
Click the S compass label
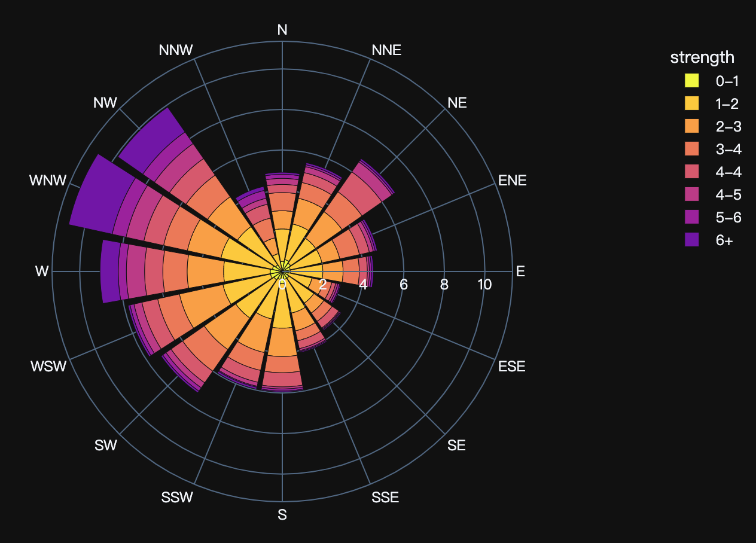281,514
